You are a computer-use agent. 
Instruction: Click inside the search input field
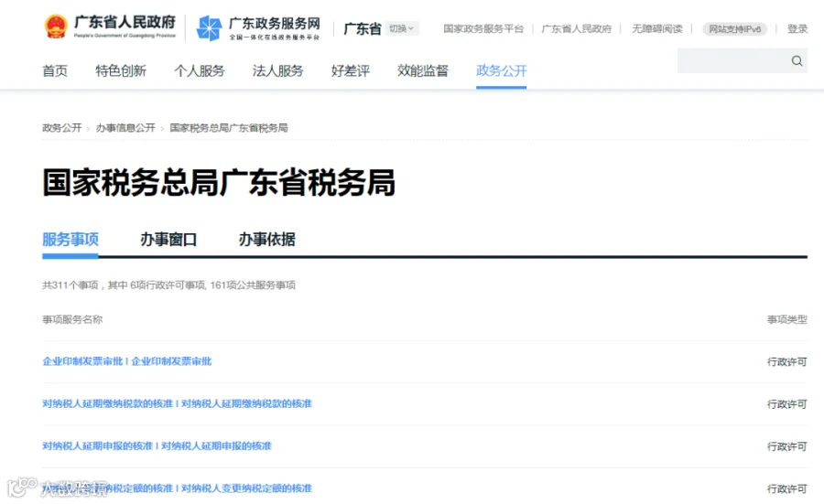pos(732,61)
